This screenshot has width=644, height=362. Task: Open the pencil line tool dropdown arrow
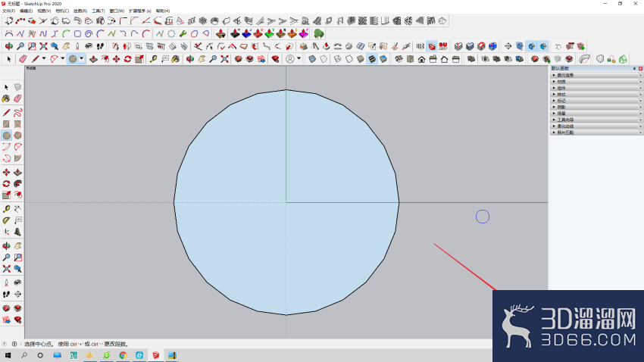(44, 58)
